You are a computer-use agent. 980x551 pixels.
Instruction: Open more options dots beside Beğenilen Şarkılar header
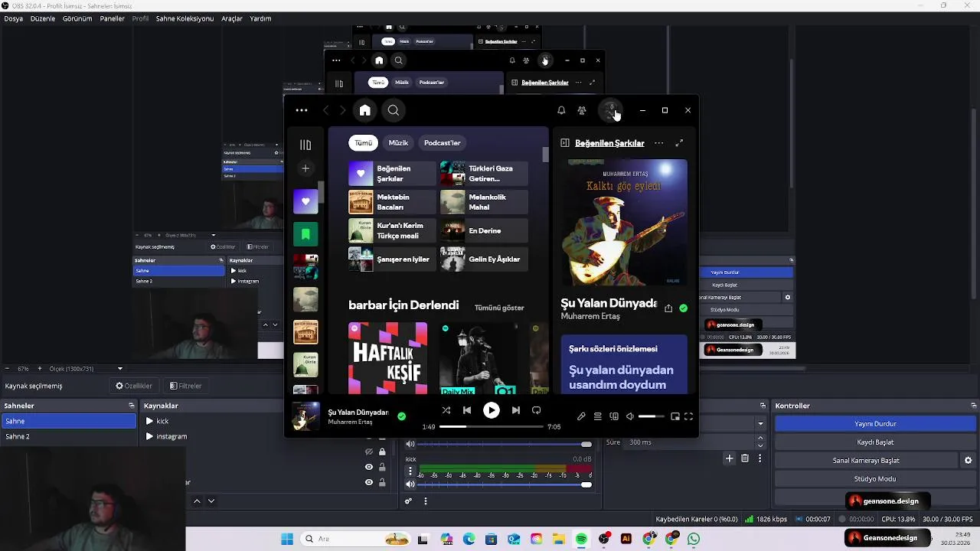(x=658, y=143)
